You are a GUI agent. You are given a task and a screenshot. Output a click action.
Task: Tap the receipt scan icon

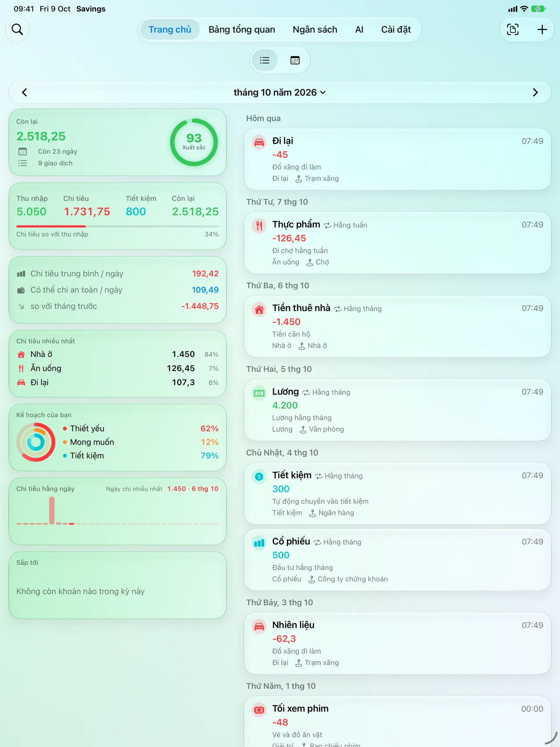click(513, 29)
